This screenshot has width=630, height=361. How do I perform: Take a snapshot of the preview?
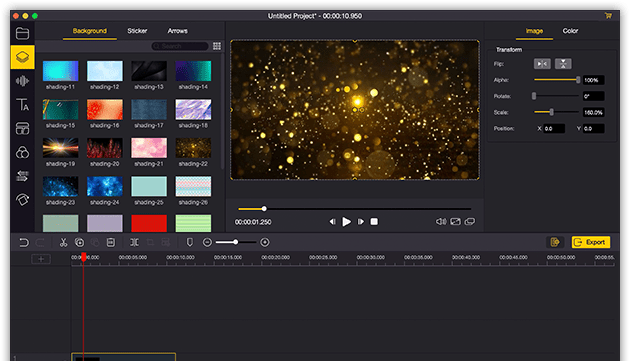(456, 222)
